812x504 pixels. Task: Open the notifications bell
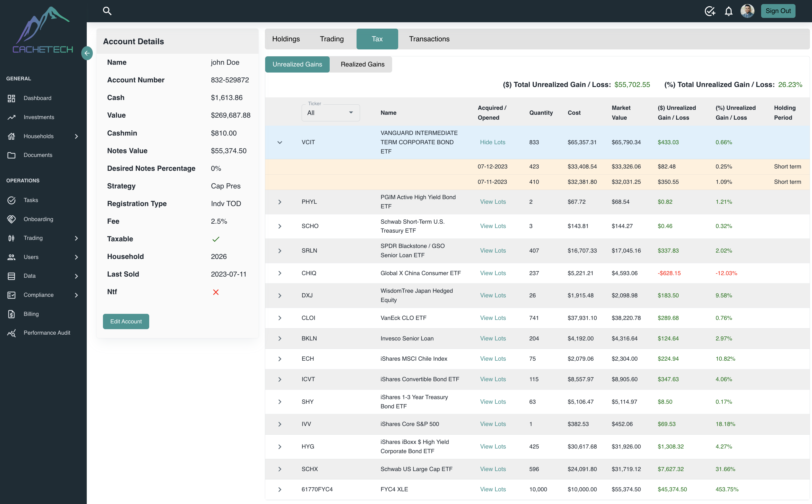pos(729,11)
